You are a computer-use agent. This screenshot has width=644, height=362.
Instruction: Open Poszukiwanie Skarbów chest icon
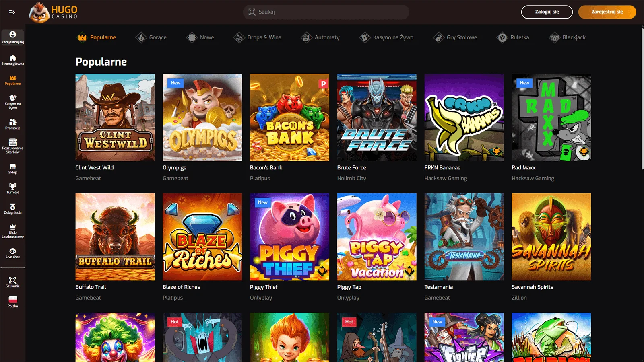[x=12, y=142]
